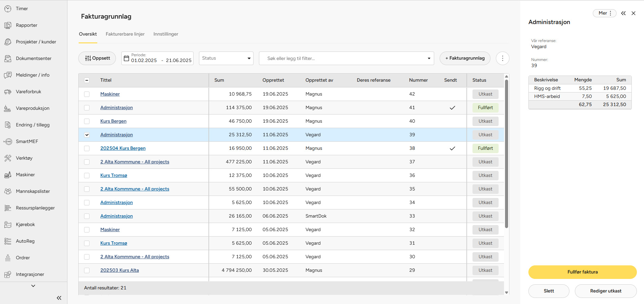Screen dimensions: 644x304
Task: Sort table by Tittel column header
Action: point(106,80)
